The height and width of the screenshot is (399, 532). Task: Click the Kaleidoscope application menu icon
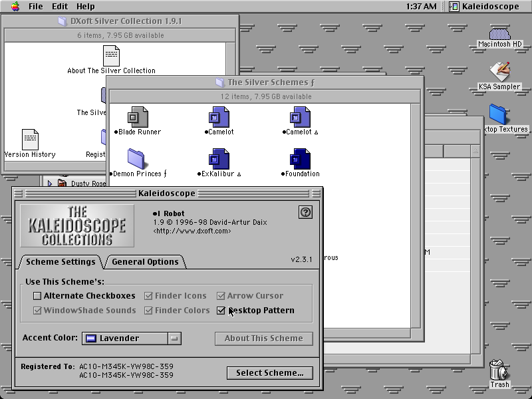454,7
